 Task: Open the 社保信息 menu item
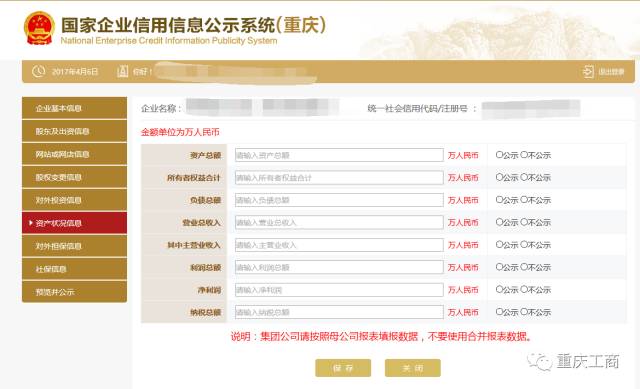[x=74, y=269]
